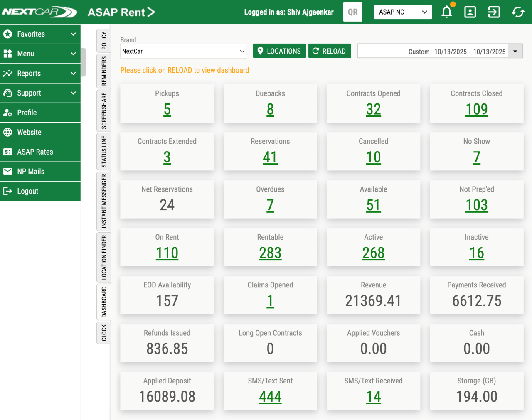Viewport: 532px width, 420px height.
Task: Open the QR code button
Action: (x=352, y=12)
